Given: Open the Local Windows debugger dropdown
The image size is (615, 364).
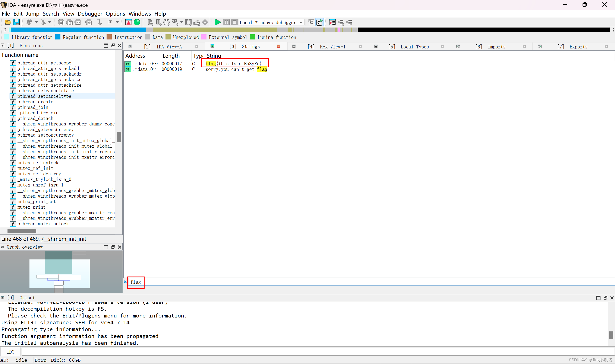Looking at the screenshot, I should click(x=301, y=22).
